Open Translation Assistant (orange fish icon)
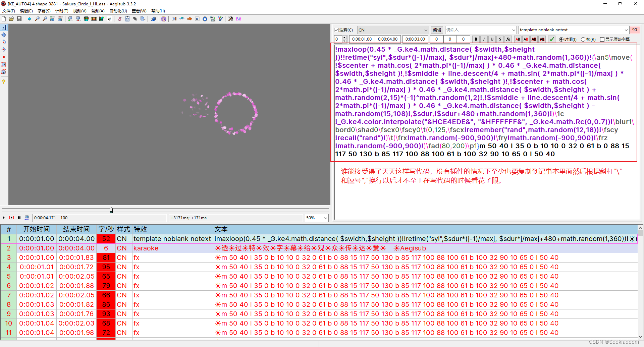Viewport: 644px width, 347px height. [x=190, y=19]
